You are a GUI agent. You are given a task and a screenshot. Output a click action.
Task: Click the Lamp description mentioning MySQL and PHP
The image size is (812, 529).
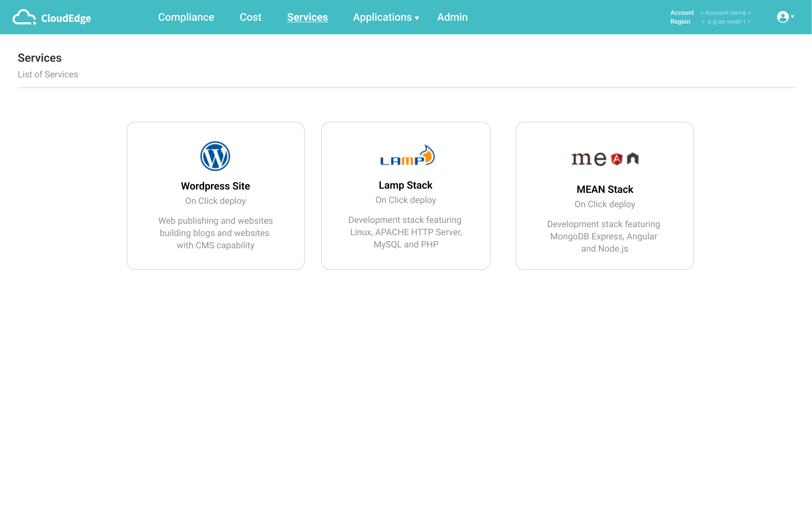pos(406,232)
